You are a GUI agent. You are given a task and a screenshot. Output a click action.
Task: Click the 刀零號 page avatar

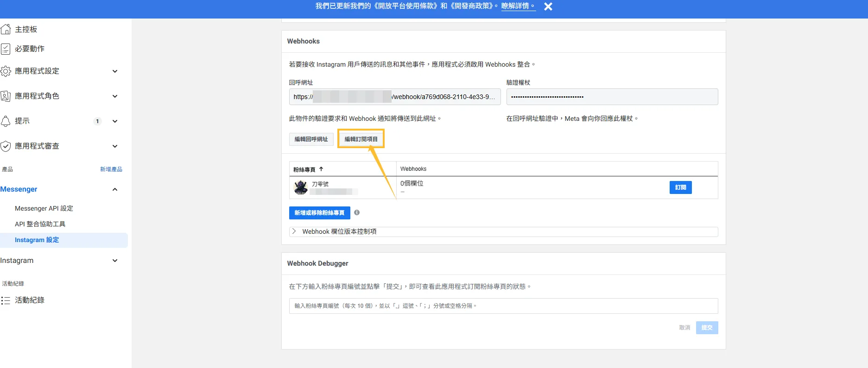[301, 187]
